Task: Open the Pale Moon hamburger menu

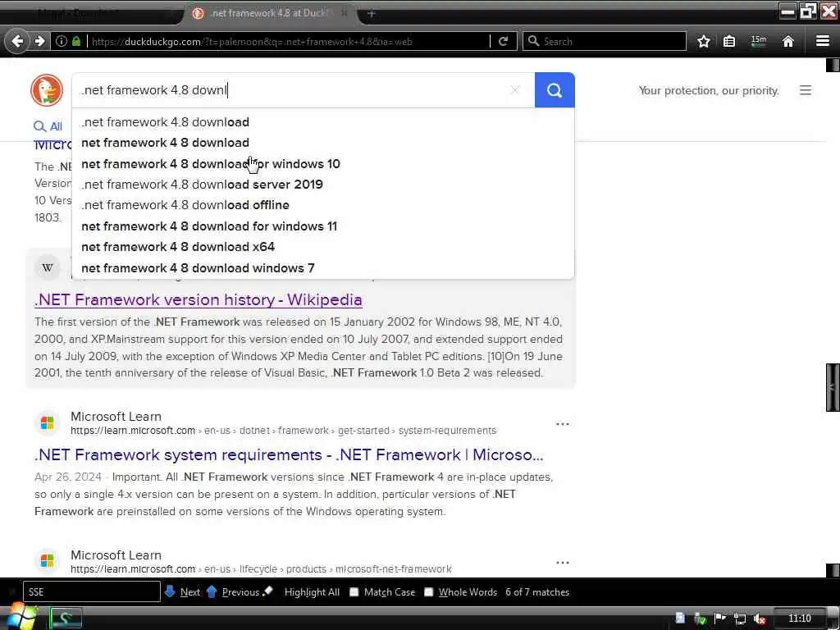Action: pos(822,41)
